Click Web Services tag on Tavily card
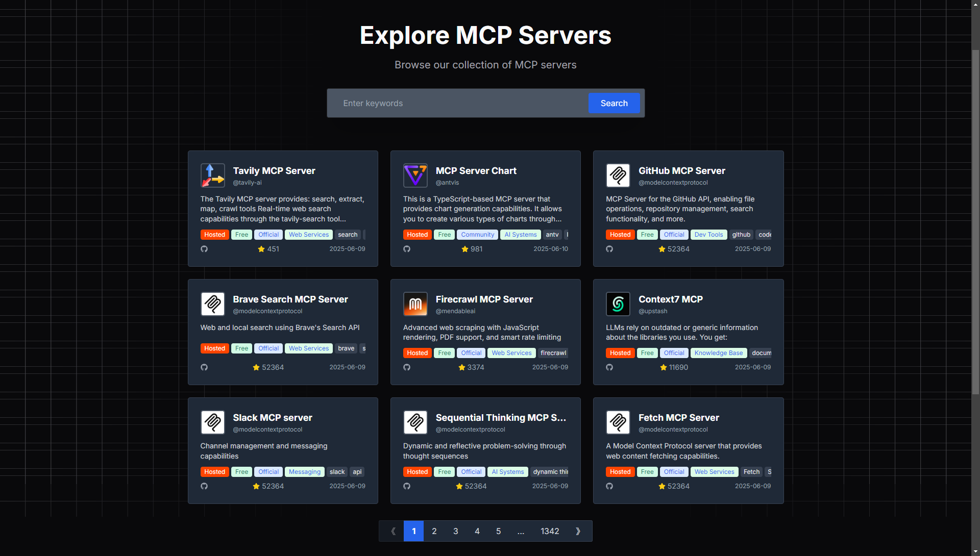Image resolution: width=980 pixels, height=556 pixels. point(309,235)
